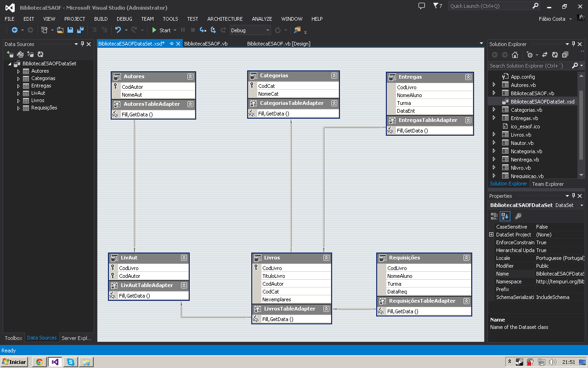The height and width of the screenshot is (368, 588).
Task: Switch to BibliotecaESAOF.vb tab
Action: [x=206, y=44]
